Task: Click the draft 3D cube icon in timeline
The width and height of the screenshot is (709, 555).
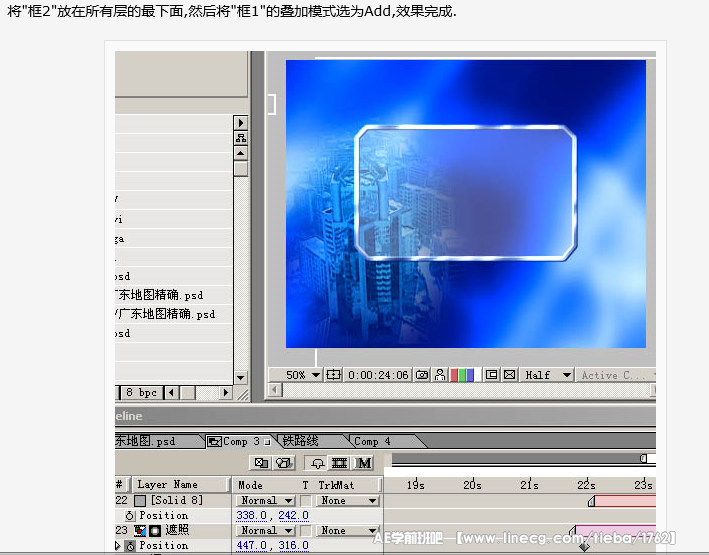Action: 284,463
